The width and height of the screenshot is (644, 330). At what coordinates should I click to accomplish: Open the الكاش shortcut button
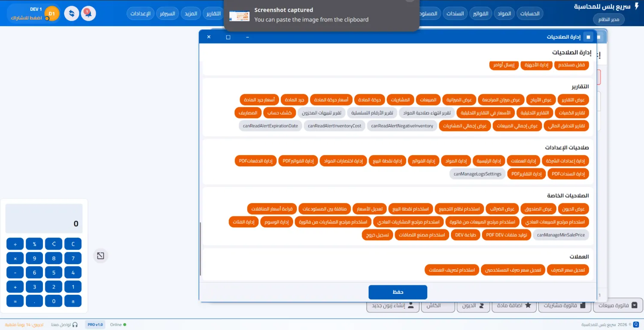[x=438, y=306]
